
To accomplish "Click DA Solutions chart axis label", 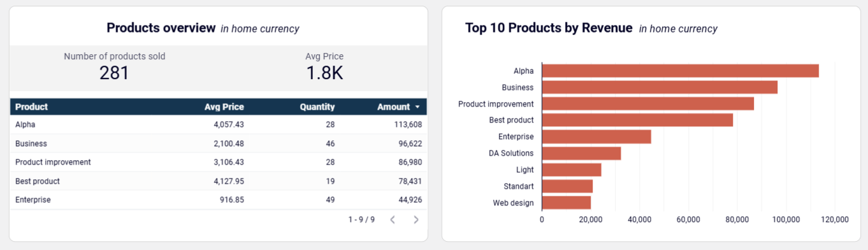I will (x=511, y=153).
